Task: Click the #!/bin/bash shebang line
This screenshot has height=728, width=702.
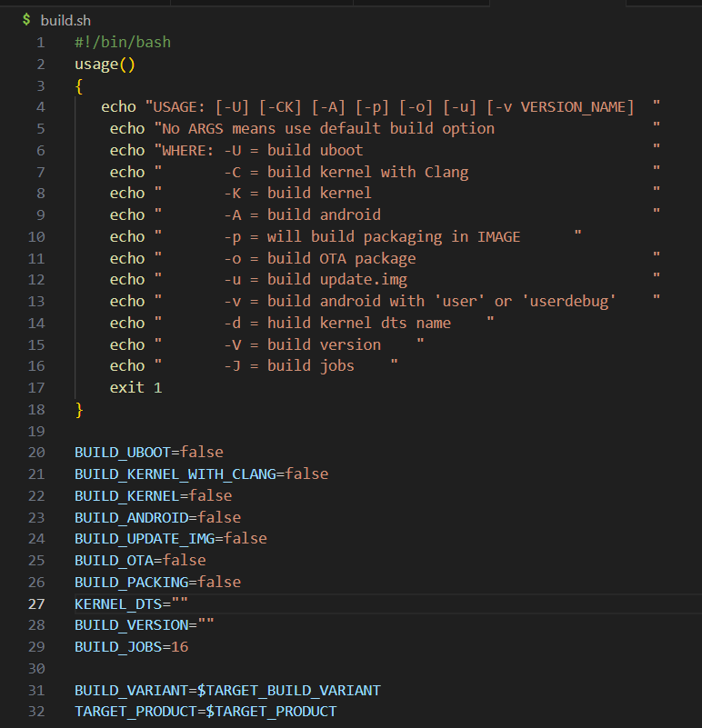Action: (123, 42)
